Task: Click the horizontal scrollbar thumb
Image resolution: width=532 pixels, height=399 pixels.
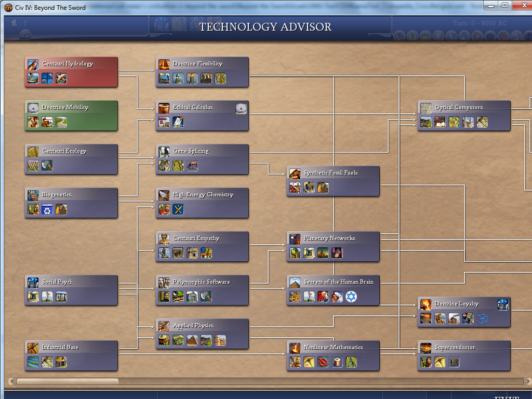Action: [68, 381]
